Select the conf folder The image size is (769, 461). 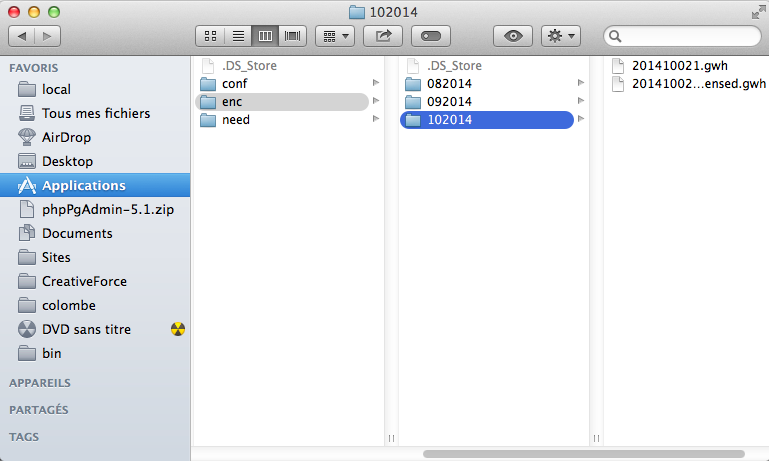(282, 84)
